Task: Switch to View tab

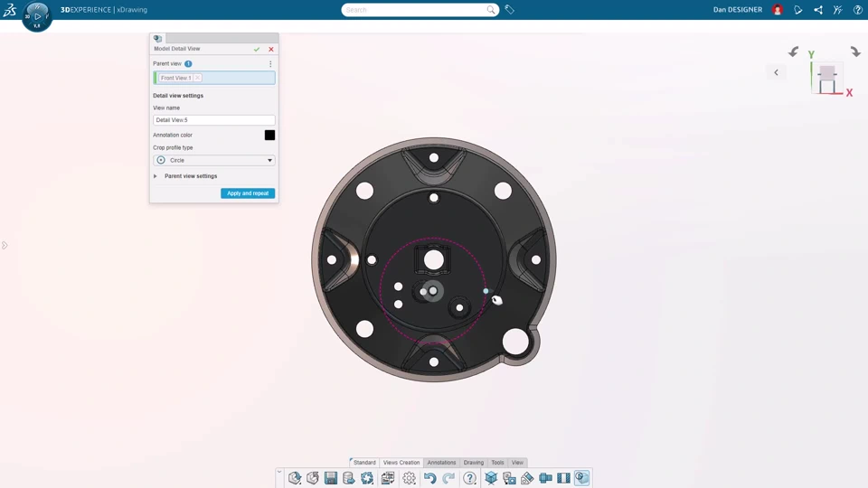Action: pyautogui.click(x=517, y=463)
